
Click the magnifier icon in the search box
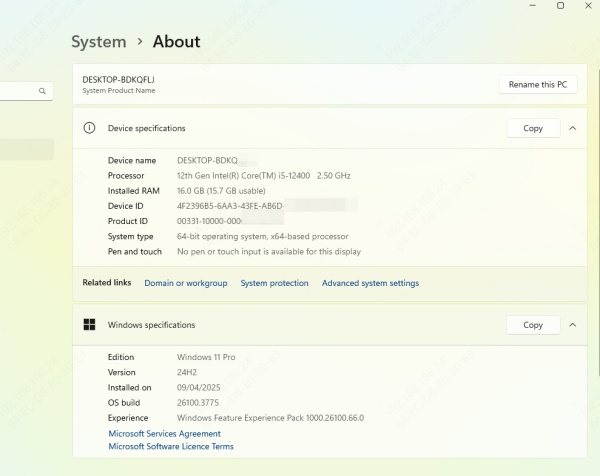click(x=42, y=91)
